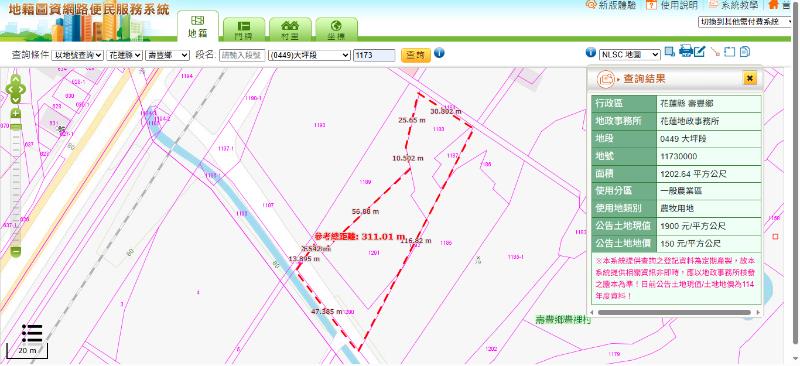Click the info icon beside query button
Screen dimensions: 800x366
coord(439,53)
